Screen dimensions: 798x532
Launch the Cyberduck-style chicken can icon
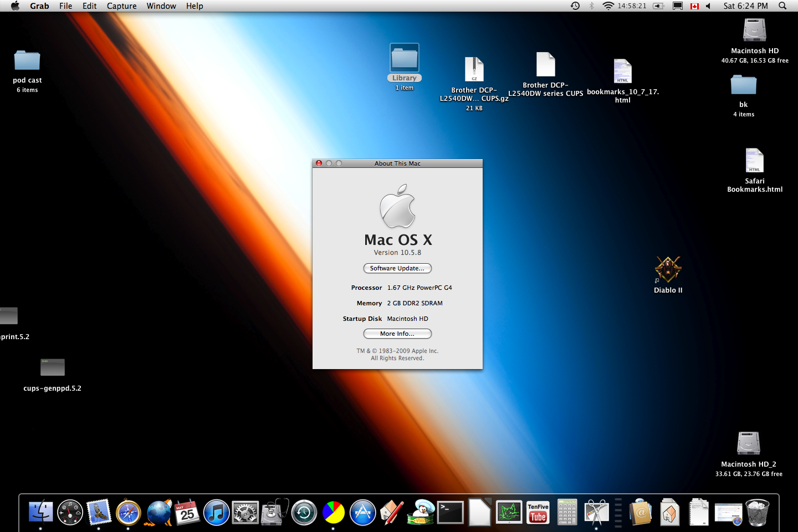[x=421, y=512]
